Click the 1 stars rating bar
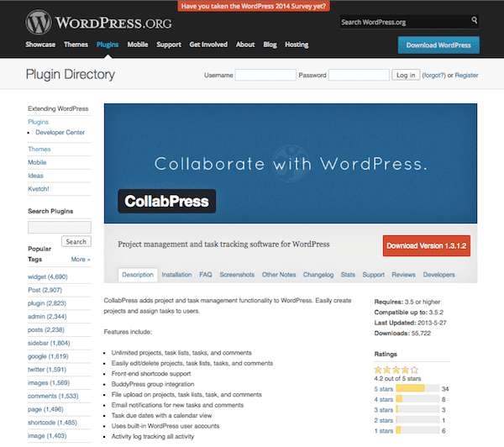Screen dimensions: 504x447 tap(417, 430)
